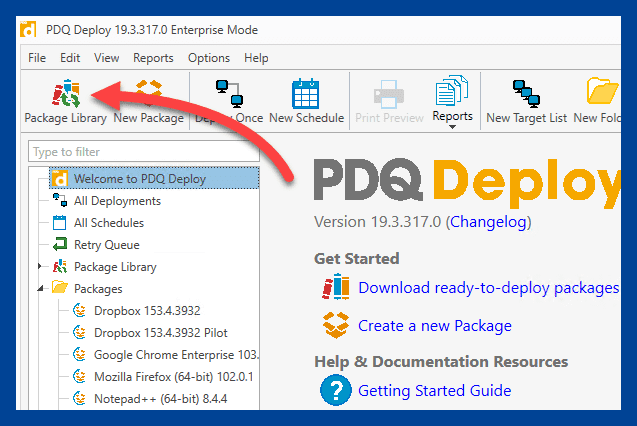Open the Reports menu in the menu bar
The height and width of the screenshot is (426, 637).
click(153, 58)
